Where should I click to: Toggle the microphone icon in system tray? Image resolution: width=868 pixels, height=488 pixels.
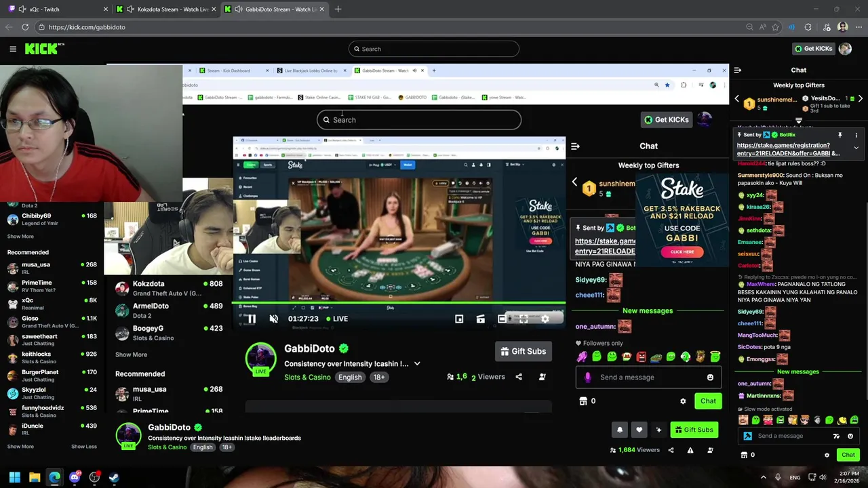pyautogui.click(x=777, y=477)
